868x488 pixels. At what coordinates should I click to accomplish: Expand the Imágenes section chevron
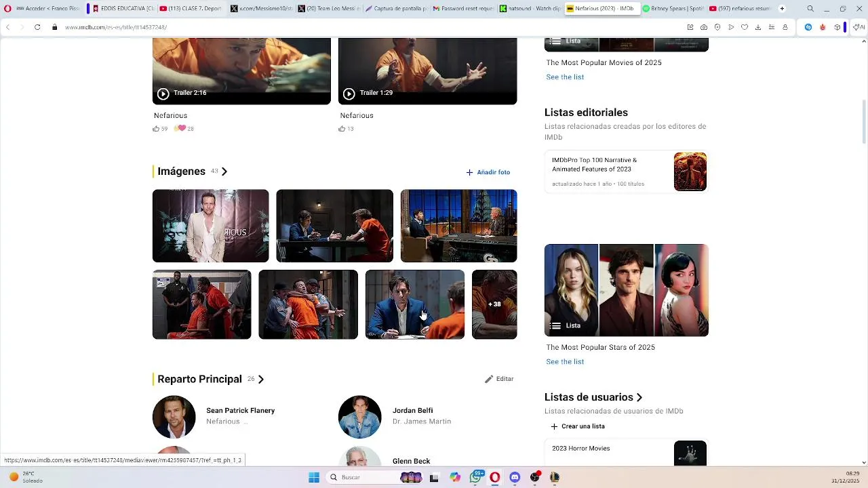(224, 171)
